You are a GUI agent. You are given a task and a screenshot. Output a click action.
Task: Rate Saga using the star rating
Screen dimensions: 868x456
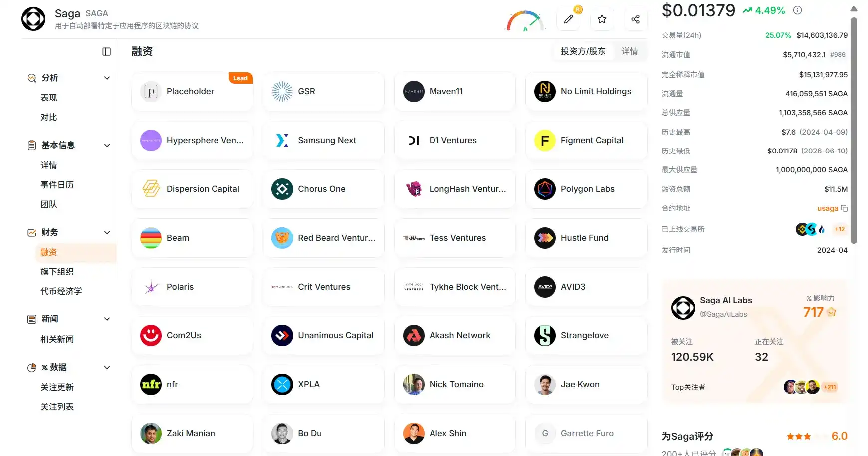pyautogui.click(x=799, y=436)
